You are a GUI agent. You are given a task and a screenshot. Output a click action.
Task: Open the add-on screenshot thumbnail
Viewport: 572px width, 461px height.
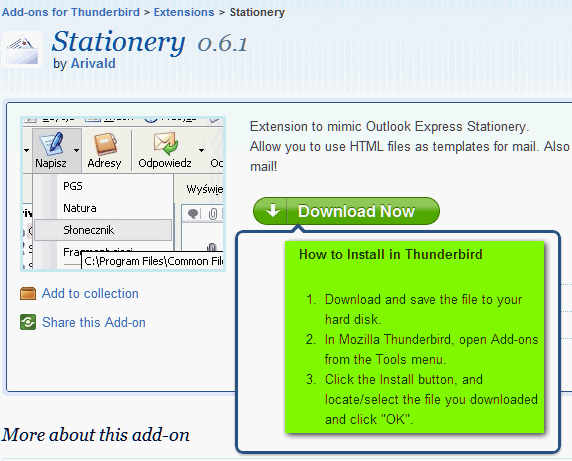[123, 194]
